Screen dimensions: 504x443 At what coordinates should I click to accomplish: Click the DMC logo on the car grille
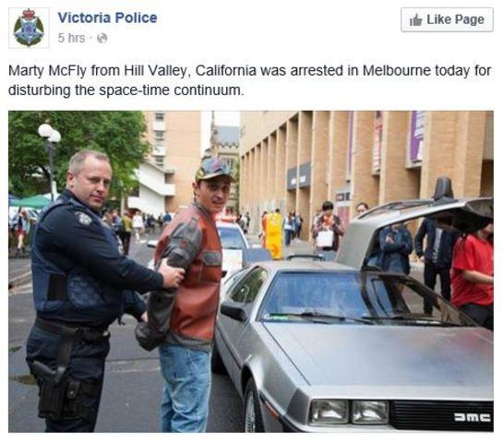click(473, 417)
